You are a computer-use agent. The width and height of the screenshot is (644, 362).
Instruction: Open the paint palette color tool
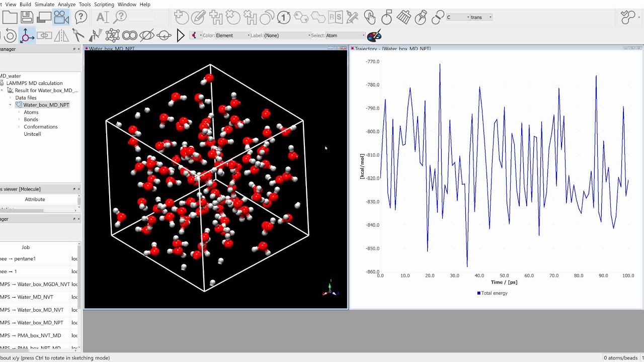(374, 35)
